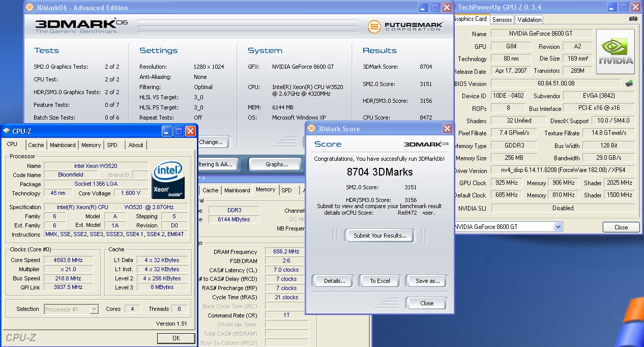Click Multiplier value x 21.0
This screenshot has height=347, width=644.
[x=68, y=269]
